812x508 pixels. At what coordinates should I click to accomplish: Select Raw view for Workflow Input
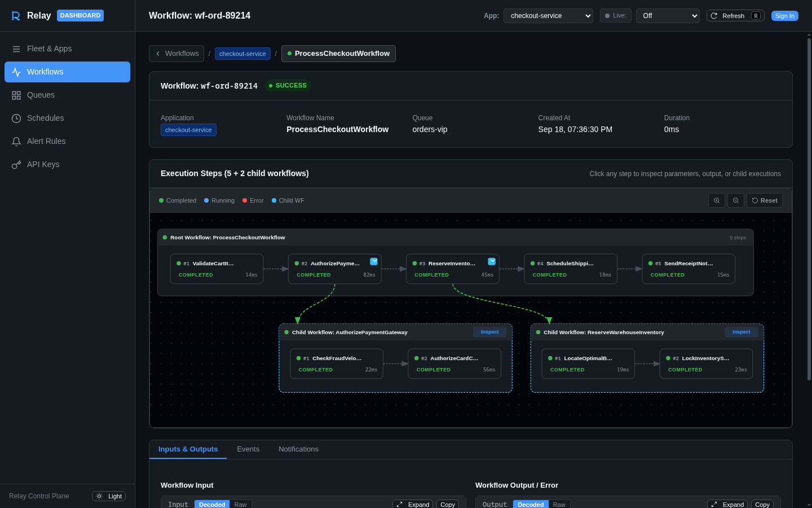(240, 504)
